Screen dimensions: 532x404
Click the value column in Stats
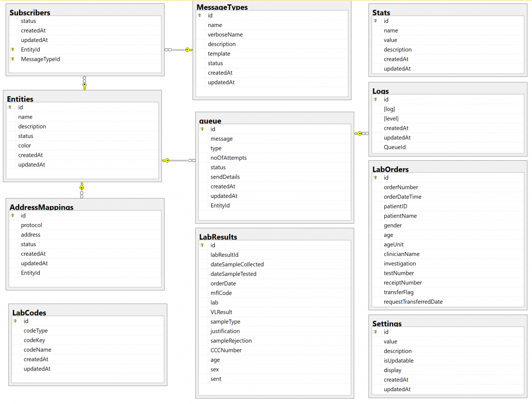pyautogui.click(x=448, y=40)
